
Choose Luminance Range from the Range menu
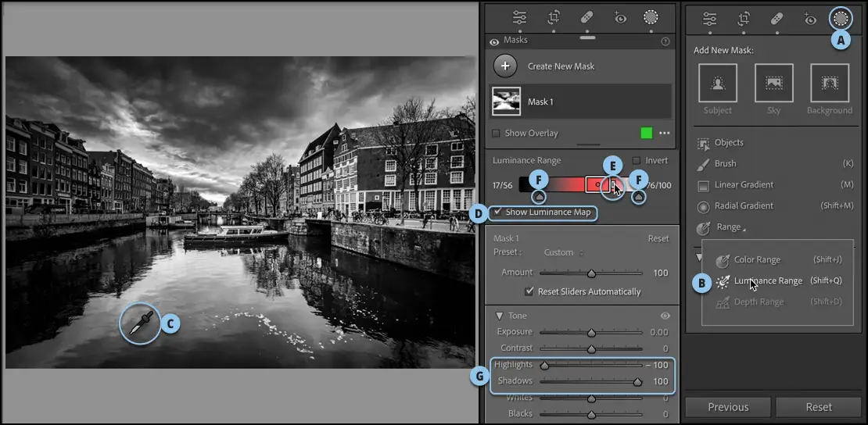(767, 281)
